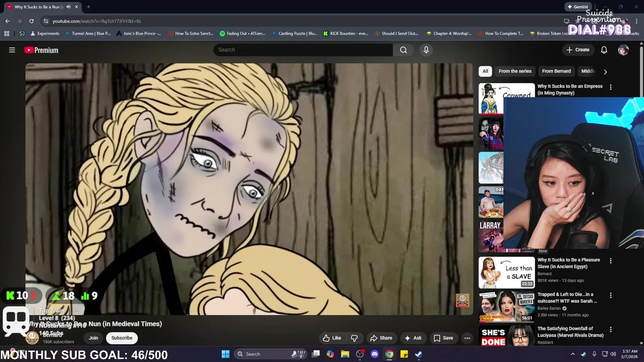Viewport: 644px width, 362px height.
Task: Open File Explorer from taskbar
Action: (345, 354)
